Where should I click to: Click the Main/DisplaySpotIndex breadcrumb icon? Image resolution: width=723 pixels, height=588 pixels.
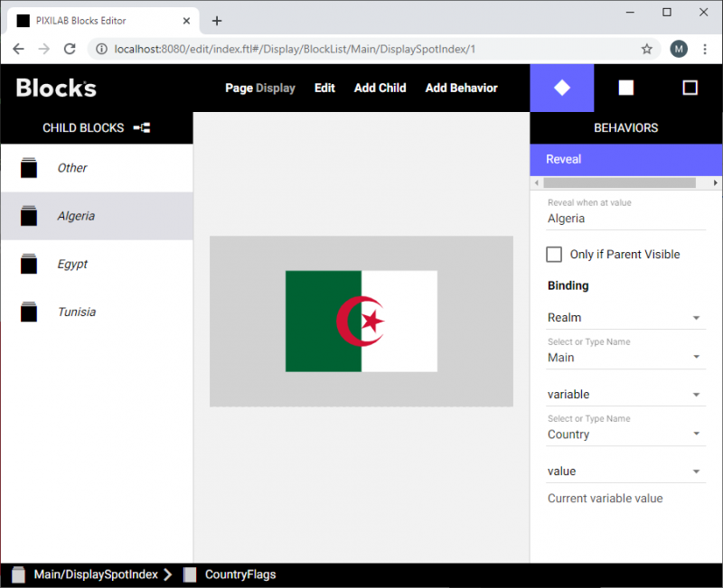(18, 574)
